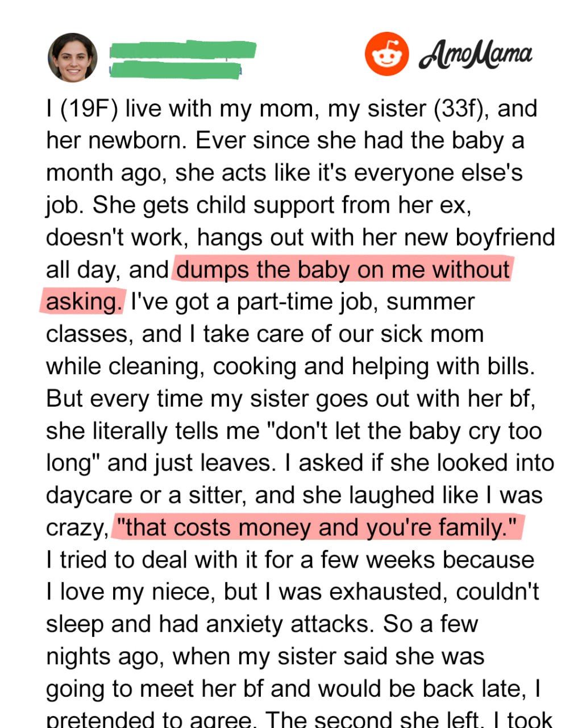This screenshot has width=582, height=728.
Task: Click the partially cut-off last line "pretended to agree"
Action: click(149, 720)
